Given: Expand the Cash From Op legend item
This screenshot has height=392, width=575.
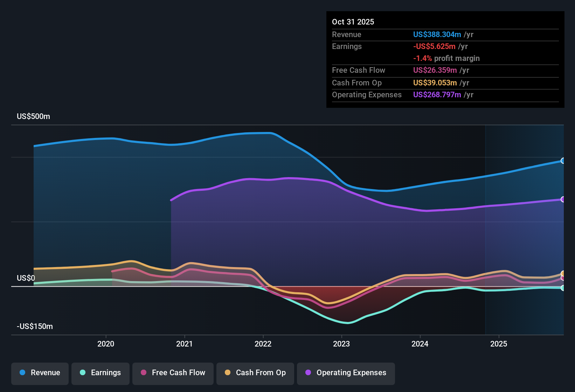Looking at the screenshot, I should [255, 373].
